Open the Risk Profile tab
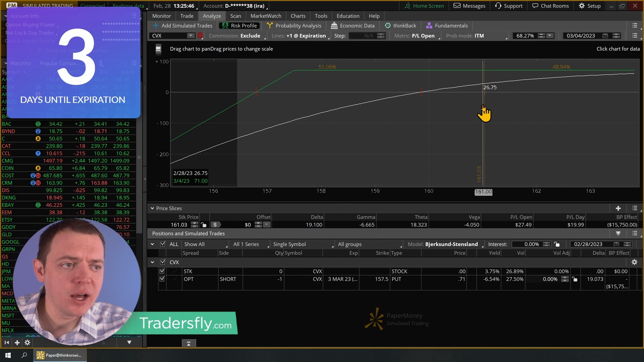The width and height of the screenshot is (644, 362). [239, 25]
